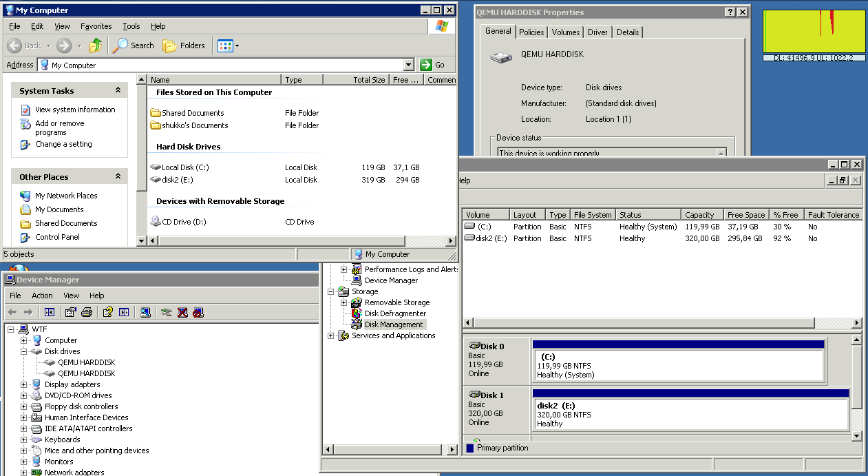Click the Print icon in Device Manager toolbar
The height and width of the screenshot is (476, 868).
(x=87, y=312)
